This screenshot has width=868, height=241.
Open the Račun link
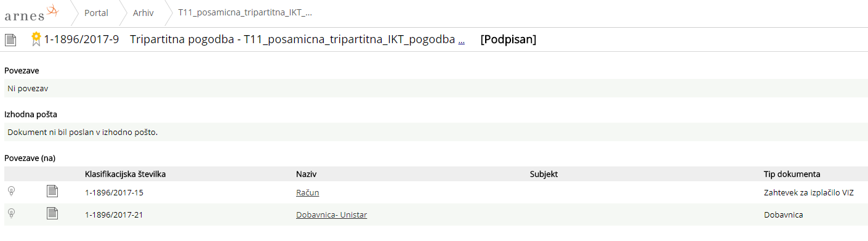coord(307,193)
